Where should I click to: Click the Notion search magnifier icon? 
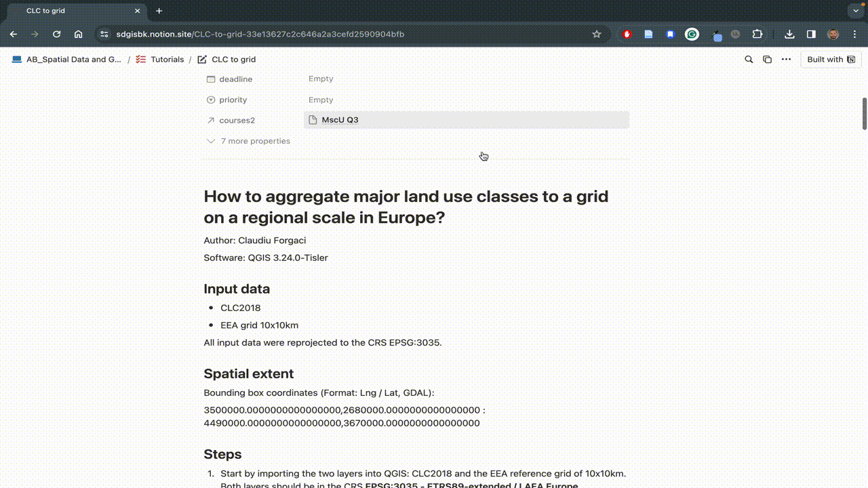tap(749, 60)
